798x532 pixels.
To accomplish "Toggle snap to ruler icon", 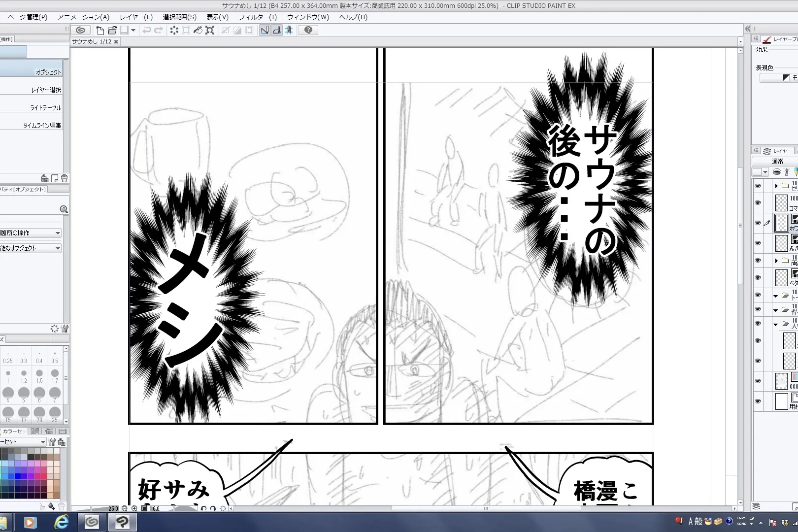I will tap(265, 30).
